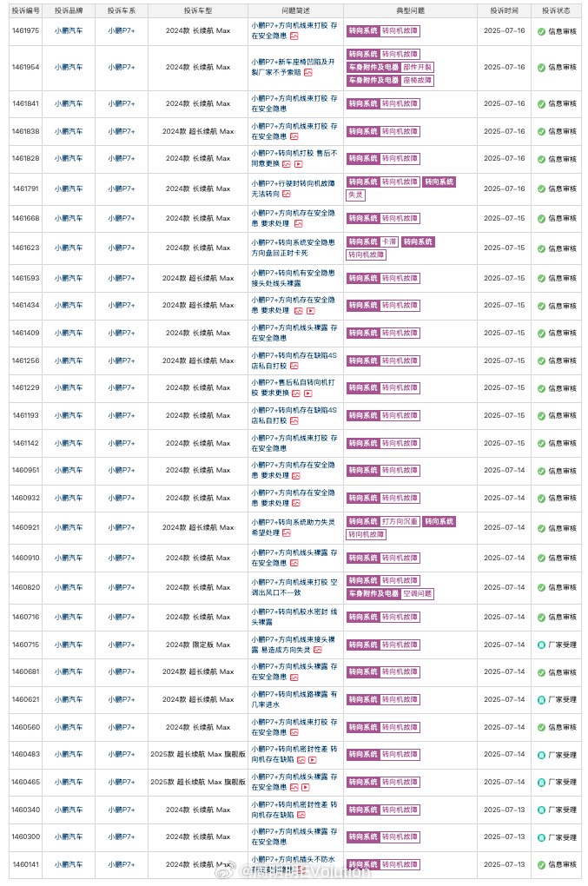View the picture icon in row 1460681
Viewport: 588px width, 886px height.
pyautogui.click(x=294, y=678)
